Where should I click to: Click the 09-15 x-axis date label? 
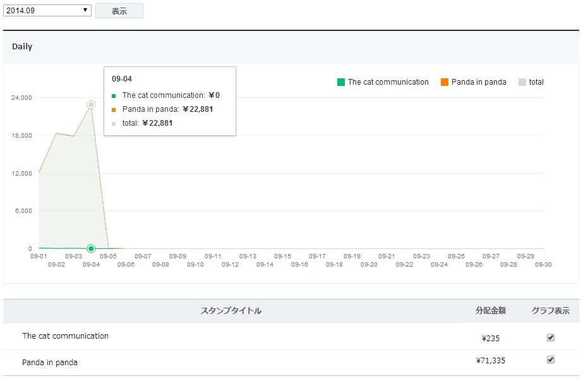(282, 256)
